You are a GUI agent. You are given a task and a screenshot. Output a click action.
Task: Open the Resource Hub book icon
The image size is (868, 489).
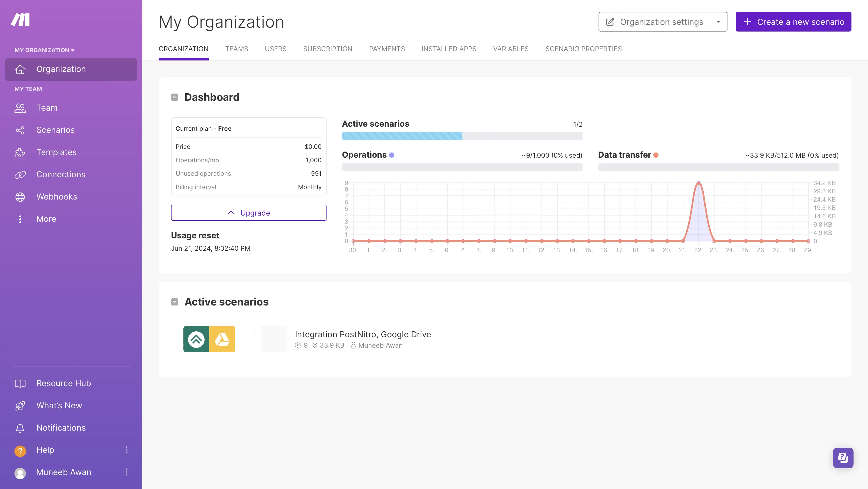point(20,383)
